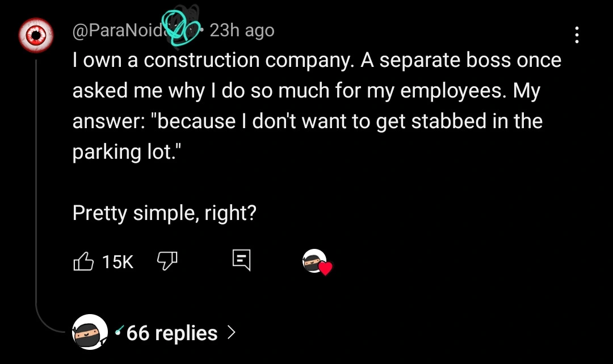Image resolution: width=613 pixels, height=364 pixels.
Task: Open the commenter's red eye avatar
Action: 36,36
